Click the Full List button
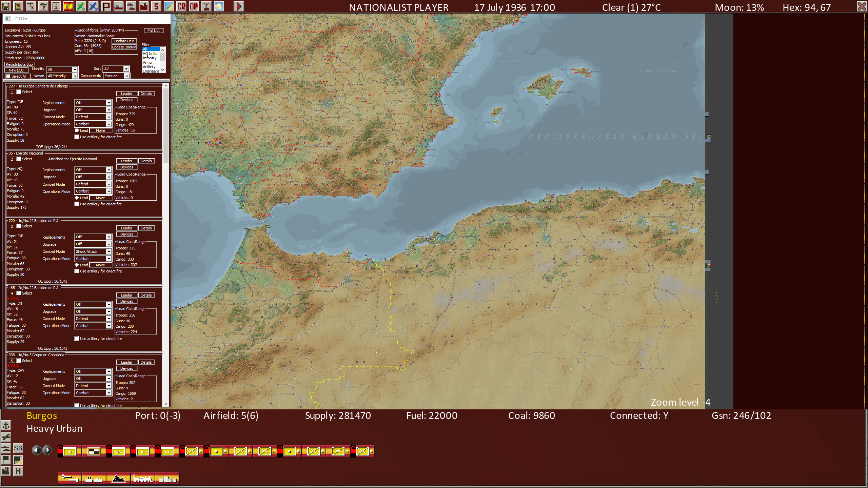 point(153,30)
